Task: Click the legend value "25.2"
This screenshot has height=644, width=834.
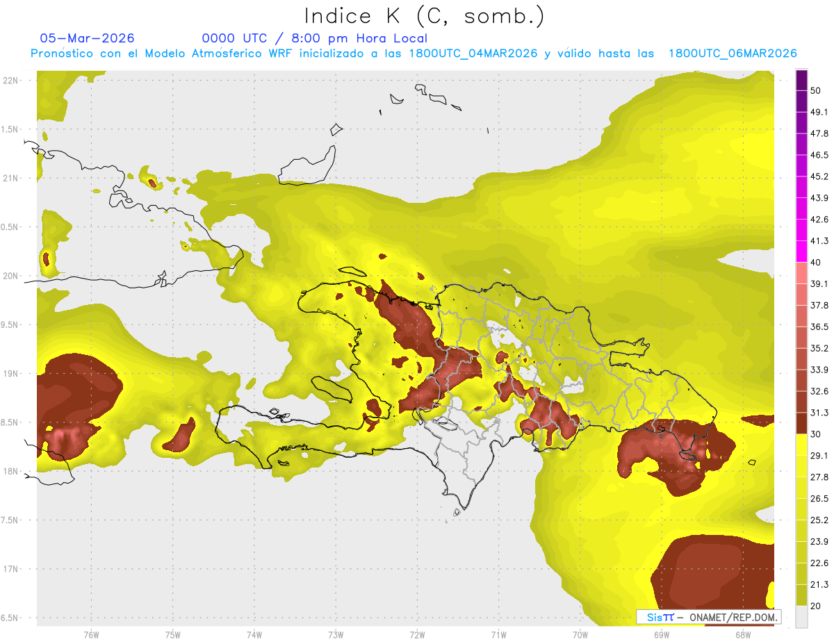Action: point(819,520)
